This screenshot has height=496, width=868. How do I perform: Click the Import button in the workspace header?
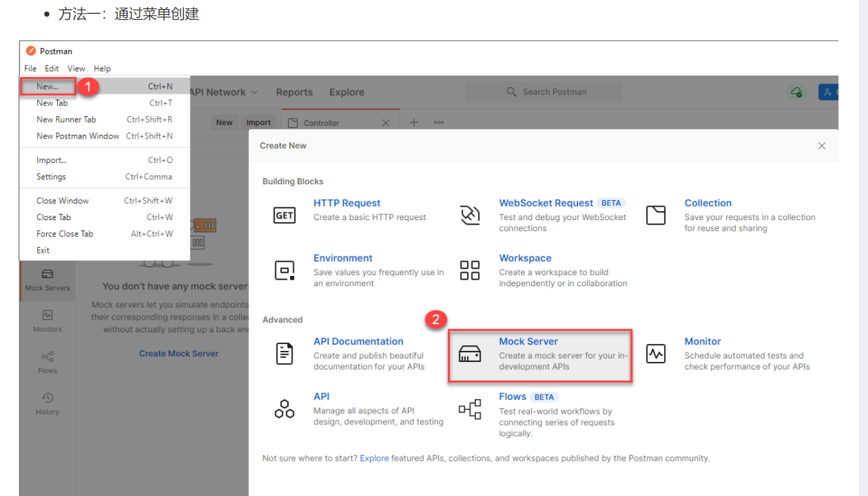259,123
